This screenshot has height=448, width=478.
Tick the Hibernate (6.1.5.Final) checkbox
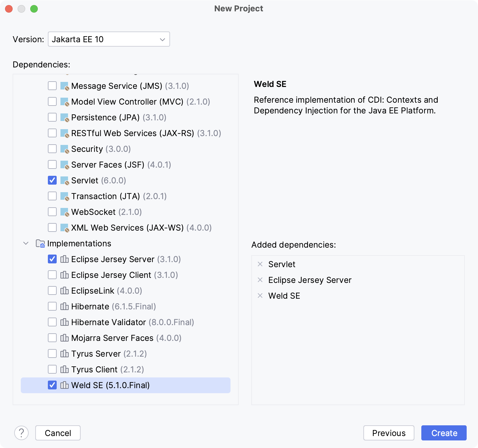click(52, 306)
